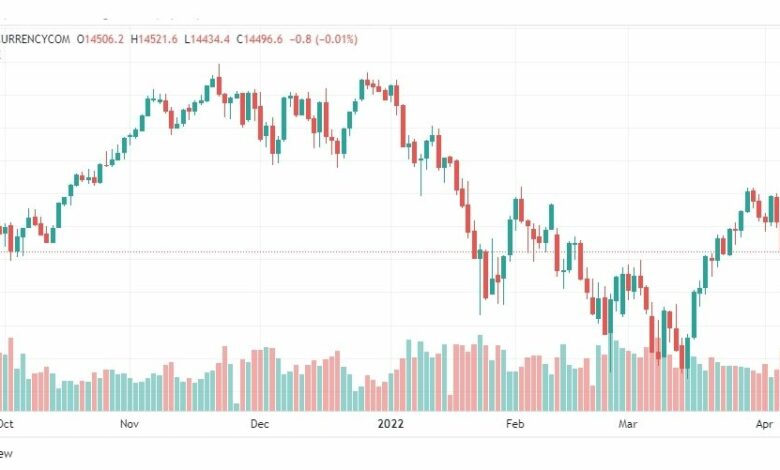The image size is (780, 470).
Task: Click the 2022 year label on axis
Action: click(390, 424)
